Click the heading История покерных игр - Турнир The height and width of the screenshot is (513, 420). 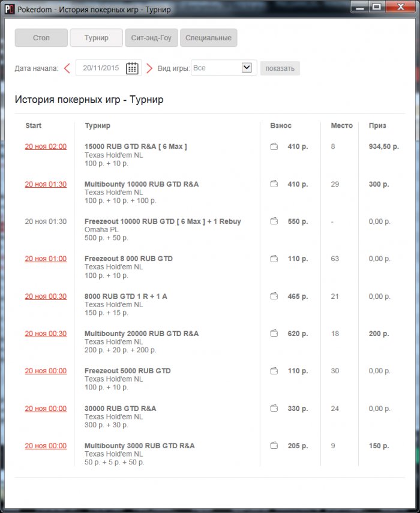[x=89, y=100]
